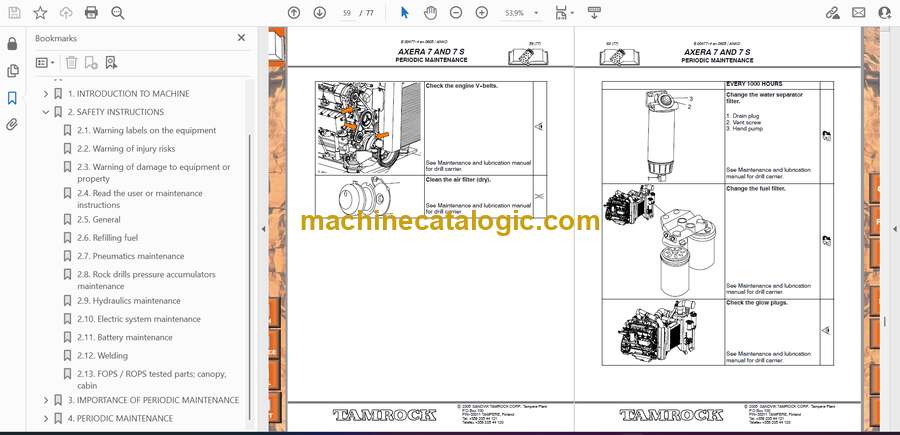Image resolution: width=900 pixels, height=435 pixels.
Task: Open bookmark 3. IMPORTANCE OF PERIODIC MAINTENANCE
Action: click(154, 400)
